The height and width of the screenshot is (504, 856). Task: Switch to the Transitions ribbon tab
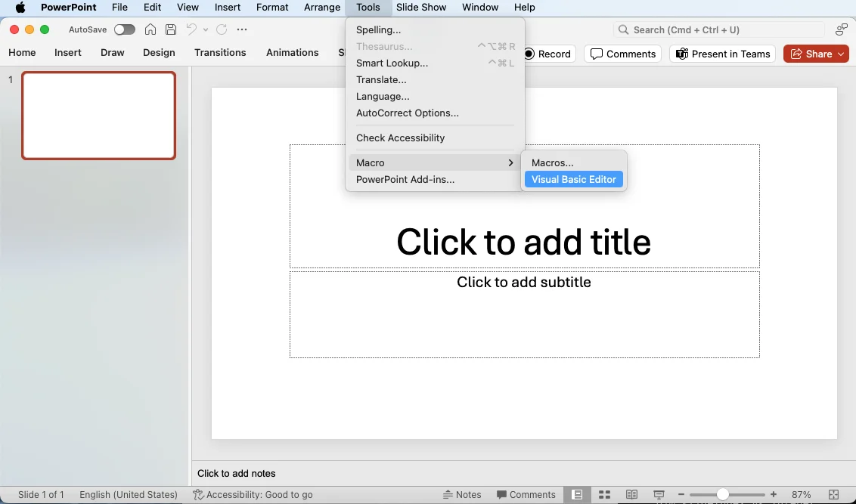[220, 52]
